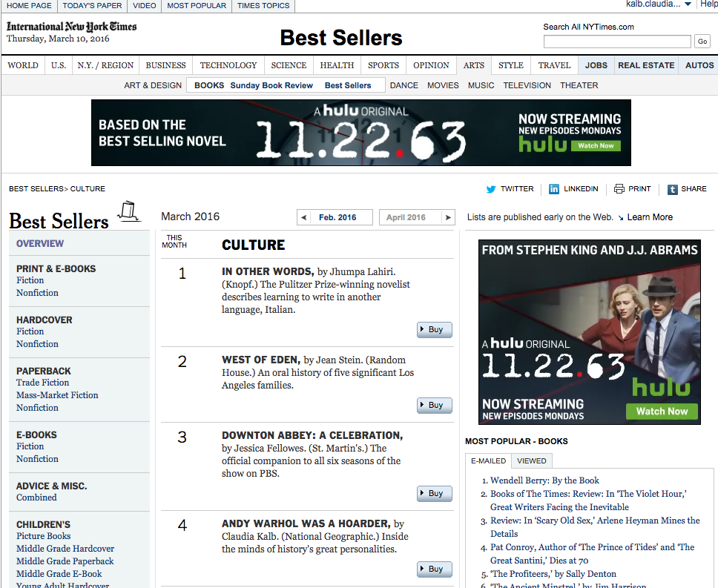The width and height of the screenshot is (718, 588).
Task: Open the MUSIC subsection
Action: (481, 85)
